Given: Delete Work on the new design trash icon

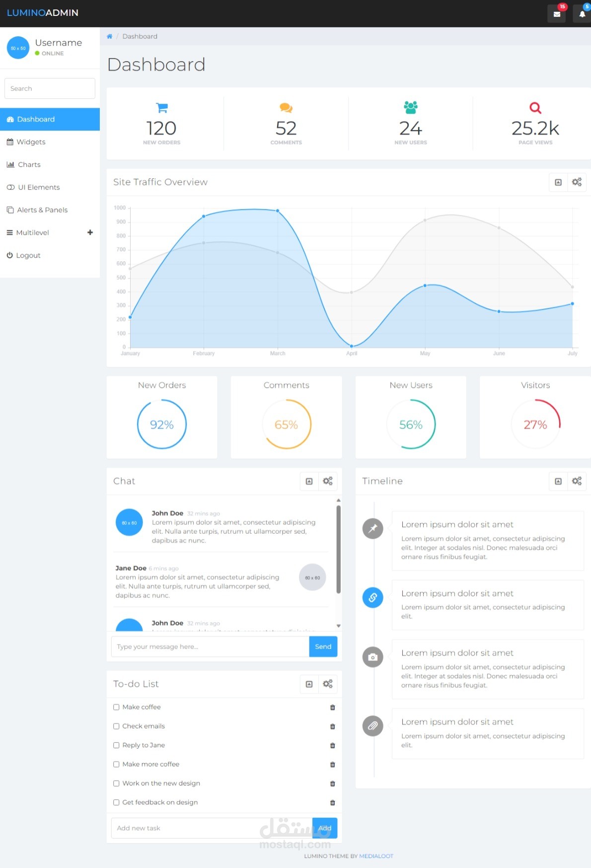Looking at the screenshot, I should pyautogui.click(x=333, y=784).
